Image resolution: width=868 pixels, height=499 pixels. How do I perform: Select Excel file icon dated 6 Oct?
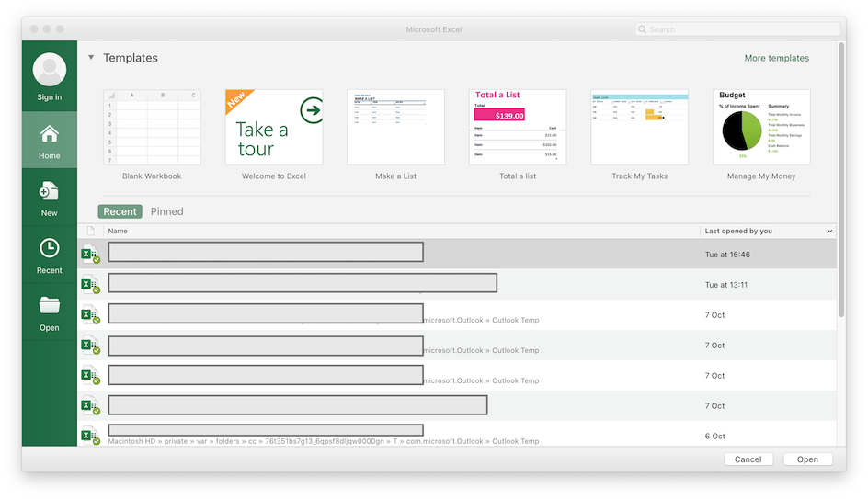90,436
